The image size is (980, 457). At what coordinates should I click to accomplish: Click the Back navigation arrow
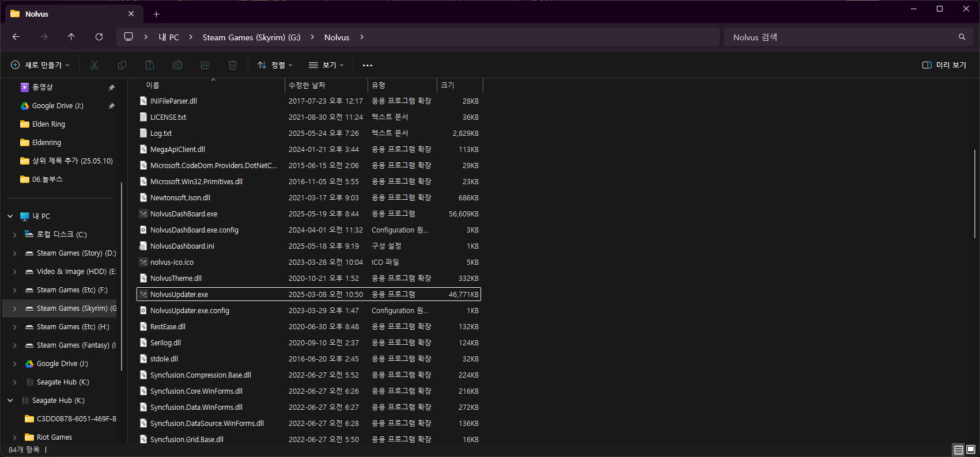click(16, 37)
